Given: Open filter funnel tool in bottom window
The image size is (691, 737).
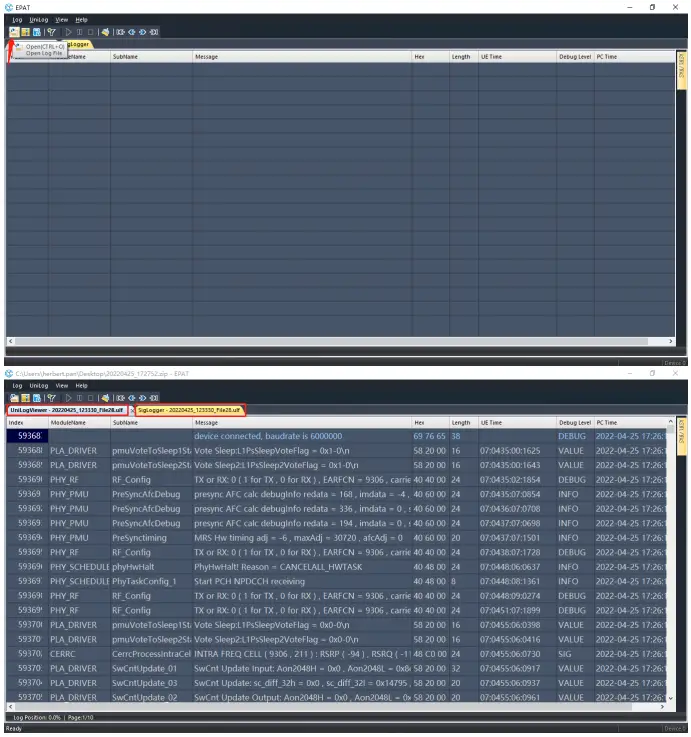Looking at the screenshot, I should 52,398.
